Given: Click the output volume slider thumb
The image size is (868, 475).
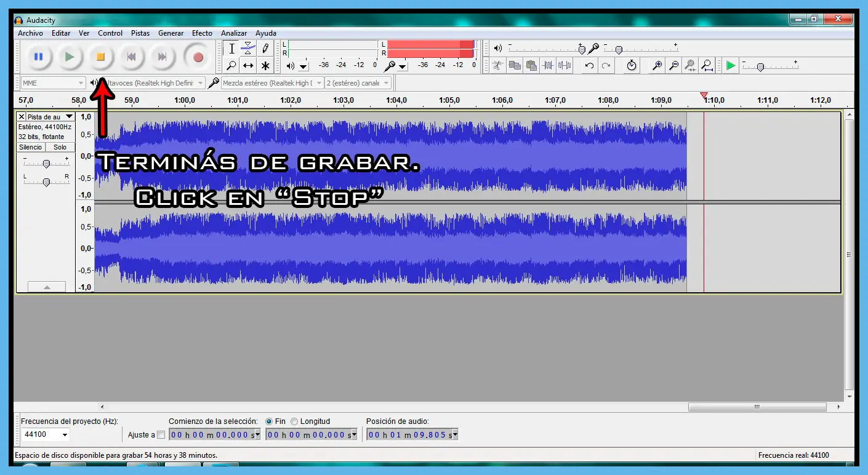Looking at the screenshot, I should point(582,50).
